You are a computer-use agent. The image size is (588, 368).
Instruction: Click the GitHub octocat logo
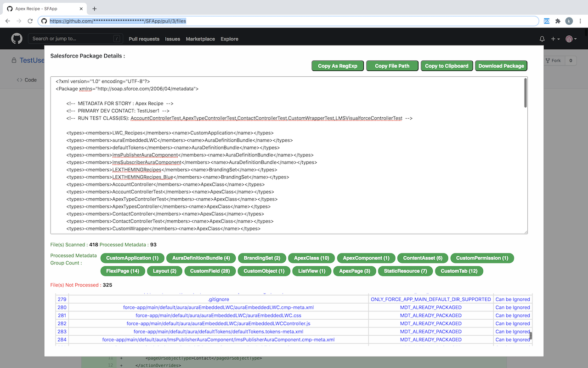pyautogui.click(x=16, y=38)
